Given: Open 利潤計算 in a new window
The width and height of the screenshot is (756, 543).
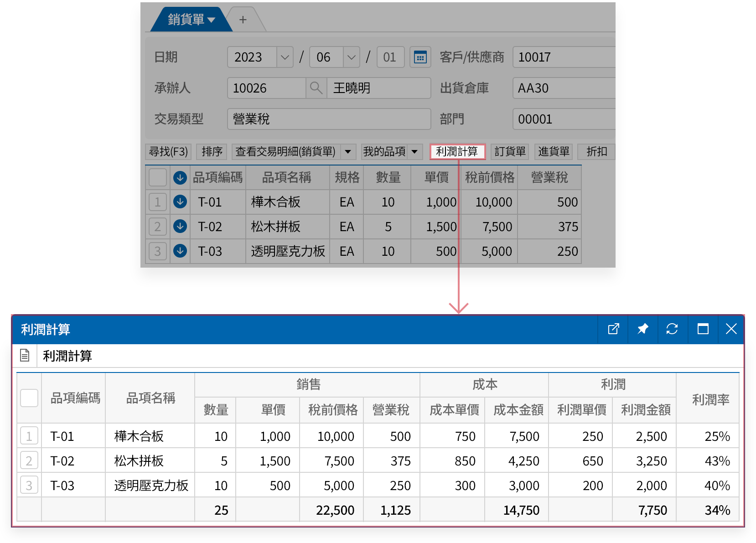Looking at the screenshot, I should tap(614, 329).
